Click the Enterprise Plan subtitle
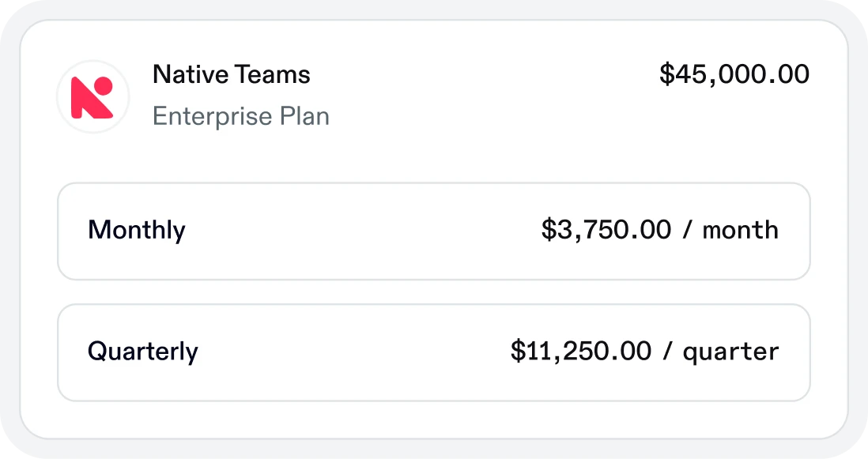Screen dimensions: 868x459 coord(241,116)
